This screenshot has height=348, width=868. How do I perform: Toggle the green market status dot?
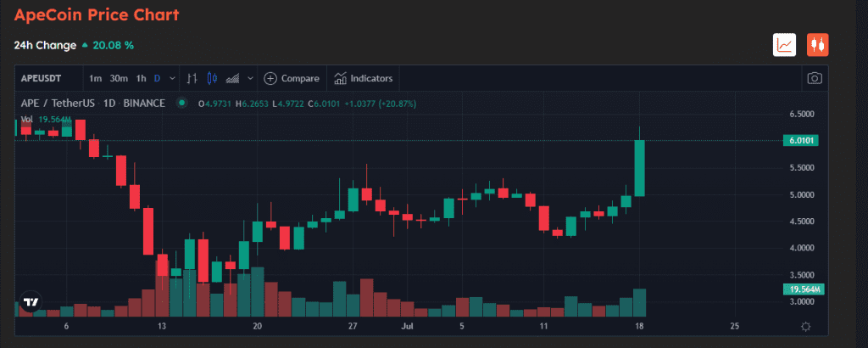pos(181,103)
